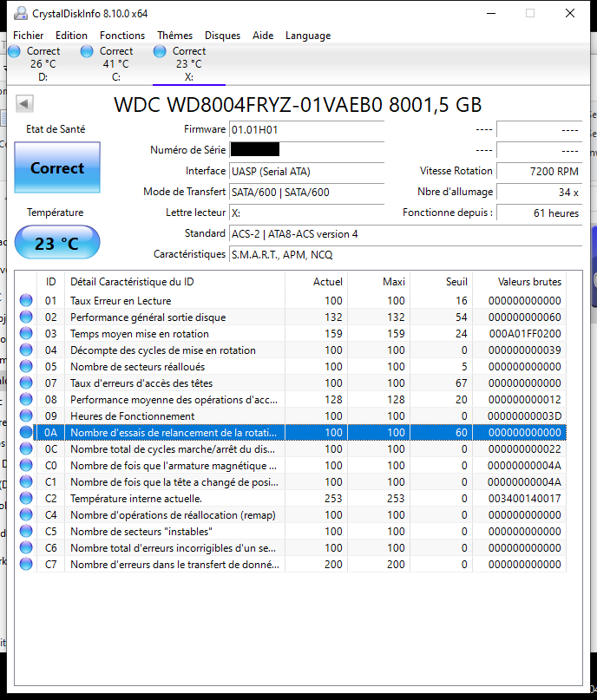Click the previous disk arrow button
The image size is (597, 700).
[24, 103]
